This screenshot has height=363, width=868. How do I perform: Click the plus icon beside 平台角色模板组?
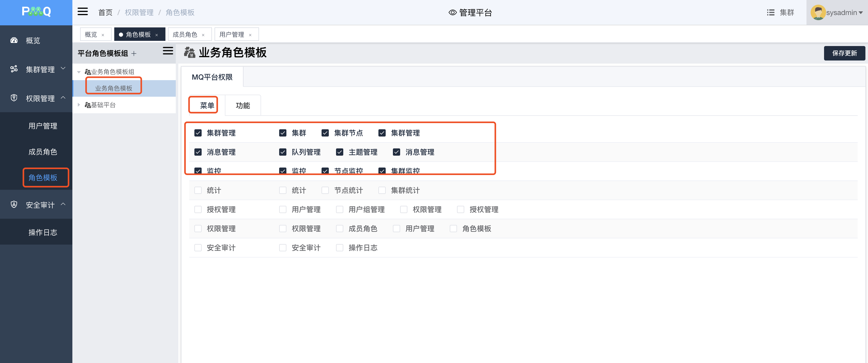[134, 54]
